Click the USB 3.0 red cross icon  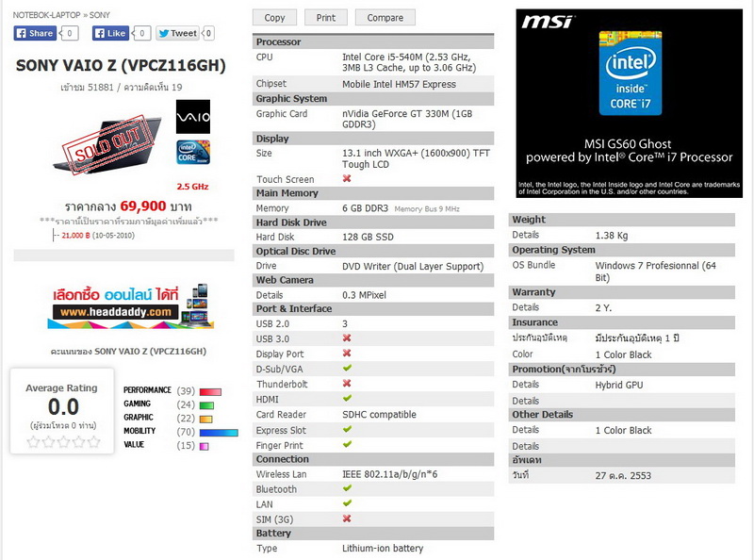click(347, 338)
